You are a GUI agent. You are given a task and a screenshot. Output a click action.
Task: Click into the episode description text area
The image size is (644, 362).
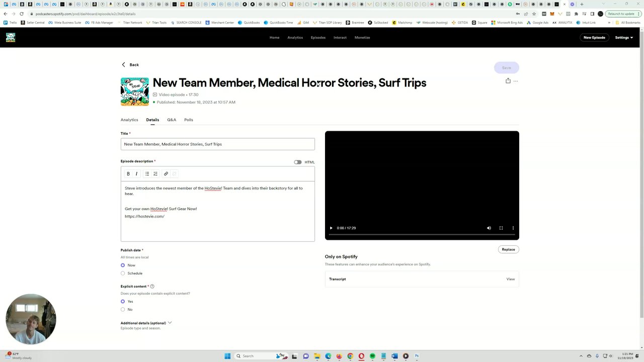218,211
